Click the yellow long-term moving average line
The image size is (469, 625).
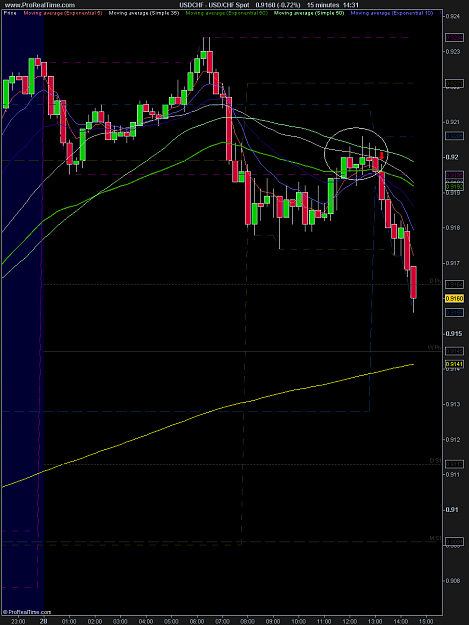207,413
